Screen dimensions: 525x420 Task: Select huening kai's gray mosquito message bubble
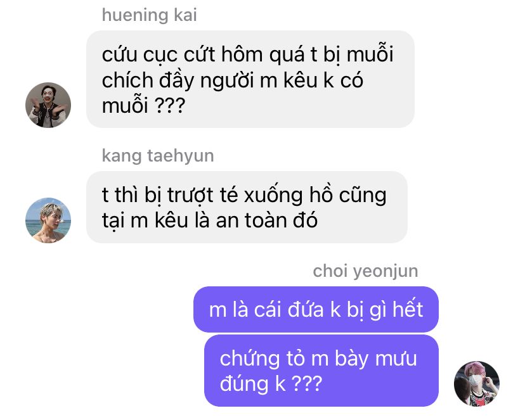pyautogui.click(x=250, y=79)
